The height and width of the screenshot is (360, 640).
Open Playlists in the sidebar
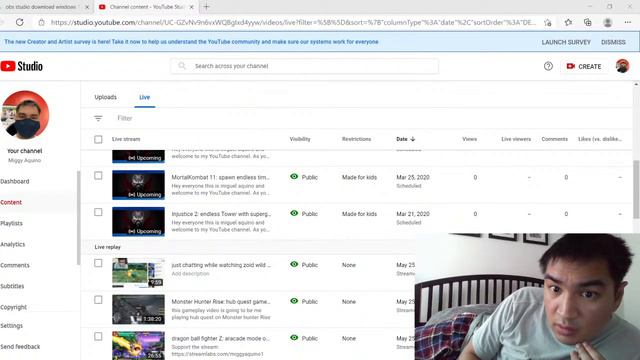11,223
